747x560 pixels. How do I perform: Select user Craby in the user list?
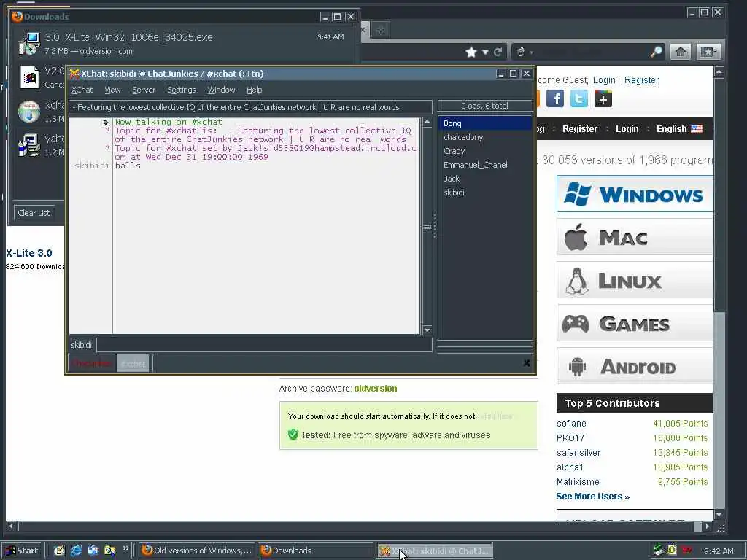click(x=484, y=151)
